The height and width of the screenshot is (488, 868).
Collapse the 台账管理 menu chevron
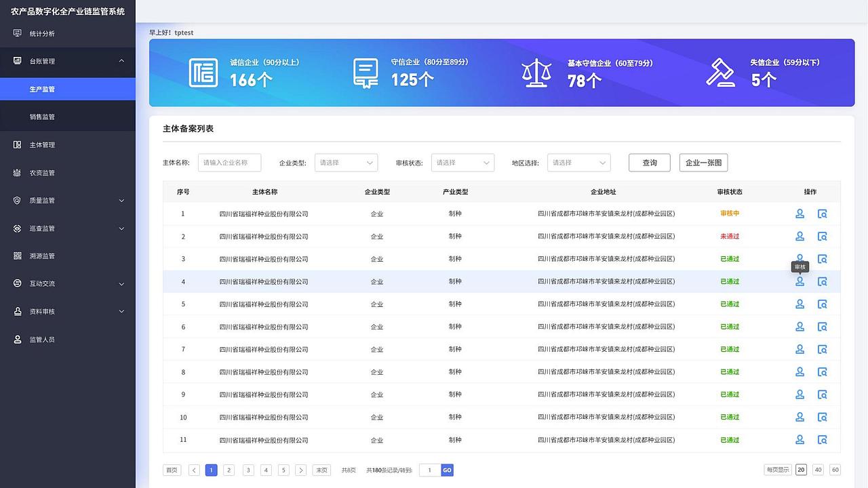(122, 61)
